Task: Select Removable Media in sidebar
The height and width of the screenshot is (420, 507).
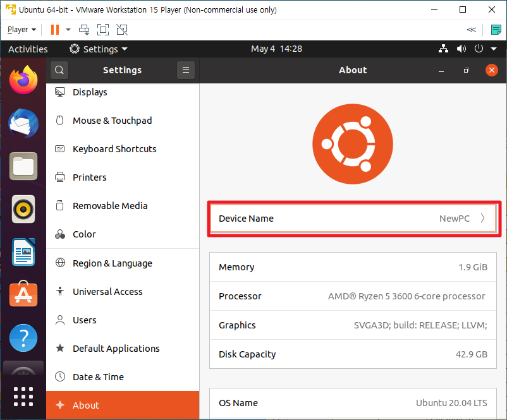Action: [x=123, y=206]
